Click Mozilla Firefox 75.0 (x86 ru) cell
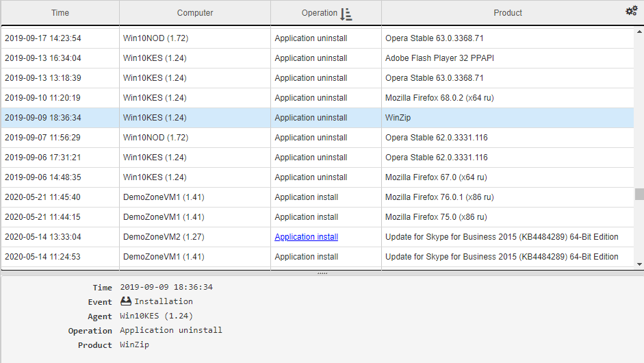Viewport: 644px width, 363px height. pos(508,217)
